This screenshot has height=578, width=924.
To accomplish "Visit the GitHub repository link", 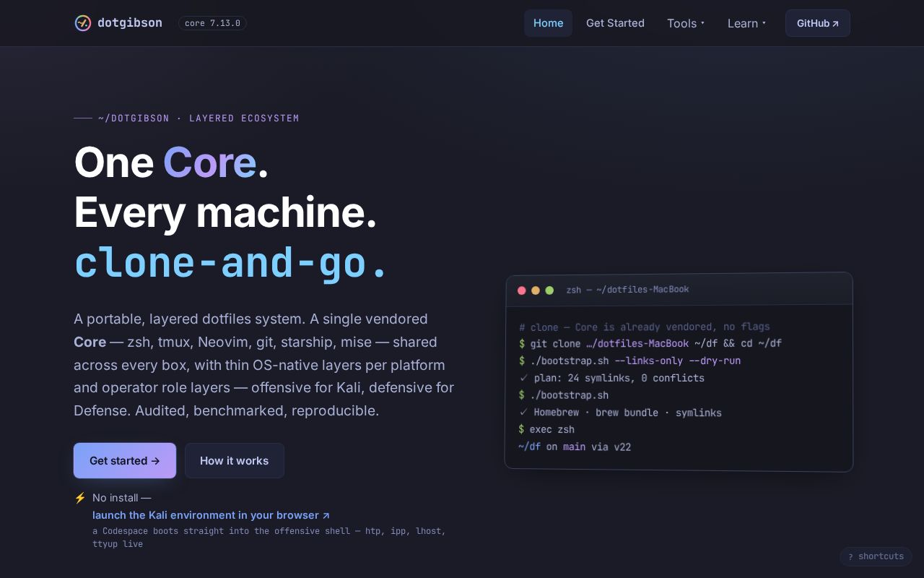I will point(818,23).
